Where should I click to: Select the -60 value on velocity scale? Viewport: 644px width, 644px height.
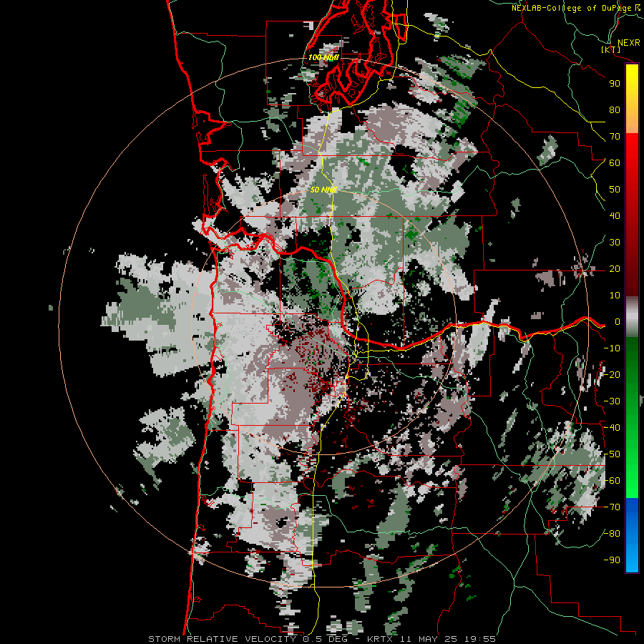tap(612, 481)
